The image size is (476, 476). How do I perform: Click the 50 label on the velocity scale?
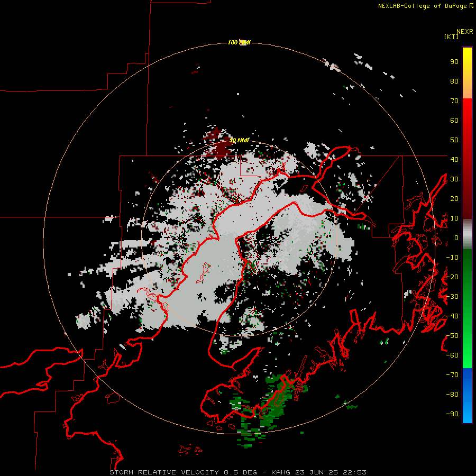[454, 140]
